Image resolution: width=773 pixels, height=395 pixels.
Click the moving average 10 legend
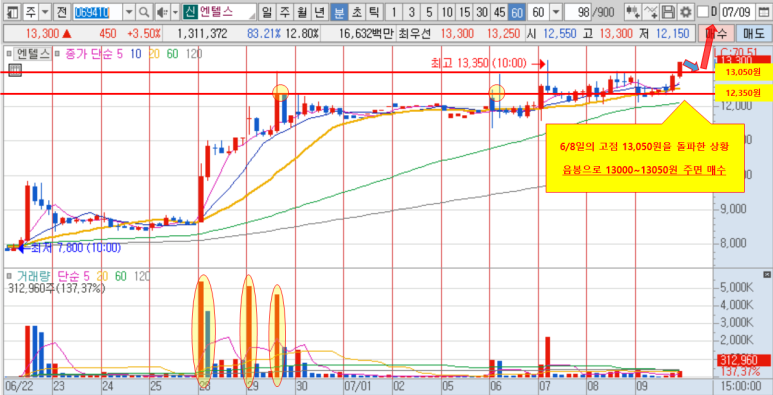136,54
